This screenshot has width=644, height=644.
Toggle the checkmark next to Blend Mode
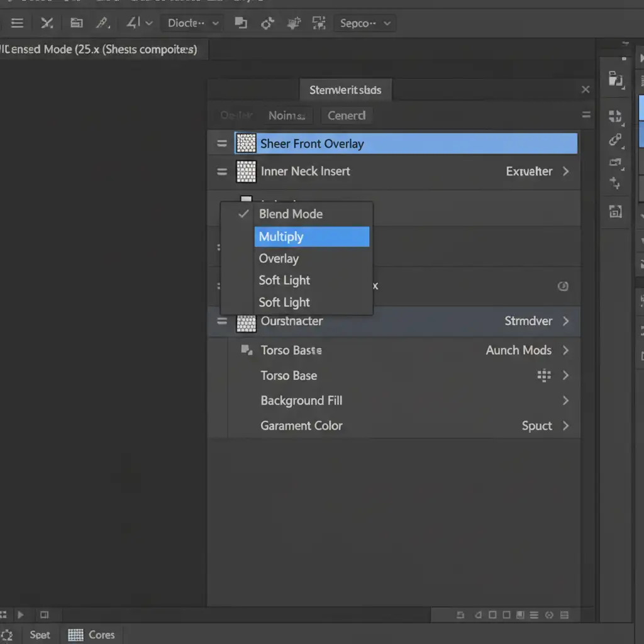pos(243,214)
